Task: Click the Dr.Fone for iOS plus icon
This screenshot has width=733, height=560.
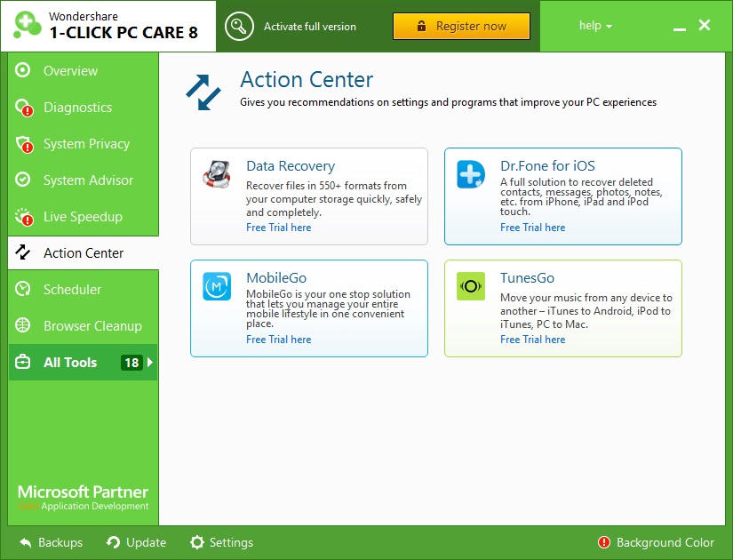Action: tap(471, 174)
